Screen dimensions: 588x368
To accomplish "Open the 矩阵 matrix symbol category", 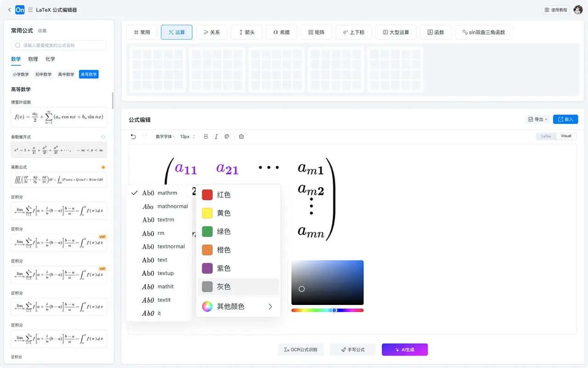I will [x=316, y=32].
